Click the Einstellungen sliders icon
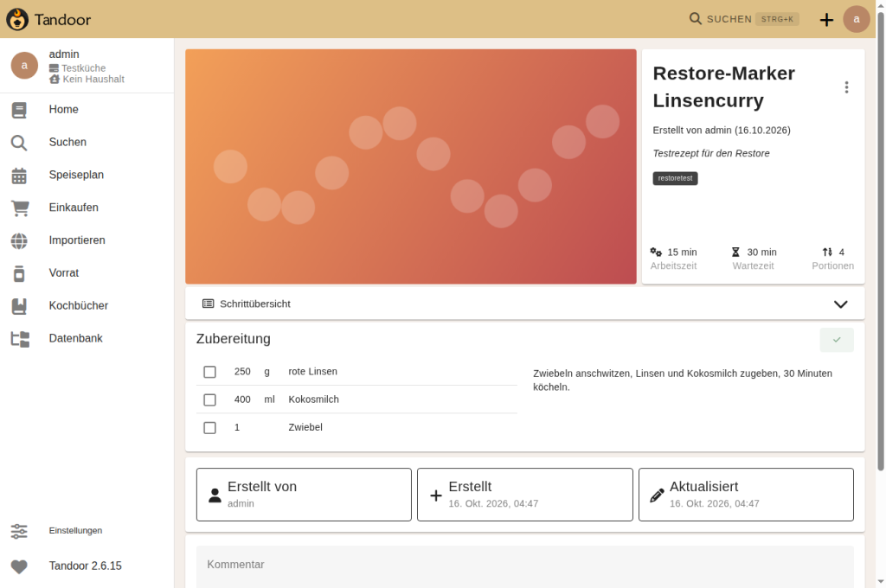Screen dimensions: 886x588 (19, 531)
